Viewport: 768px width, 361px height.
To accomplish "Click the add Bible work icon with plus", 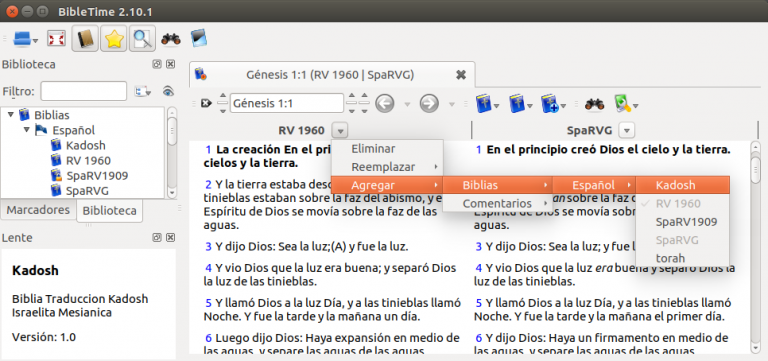I will pos(554,103).
